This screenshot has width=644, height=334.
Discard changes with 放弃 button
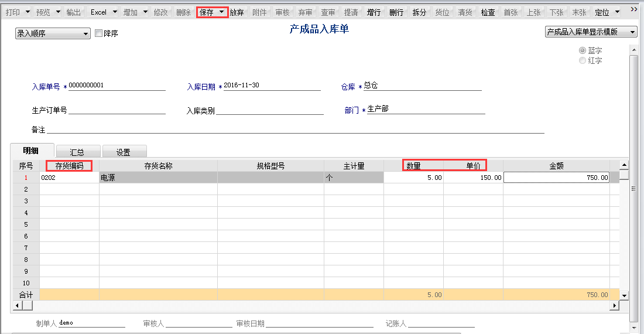(237, 12)
